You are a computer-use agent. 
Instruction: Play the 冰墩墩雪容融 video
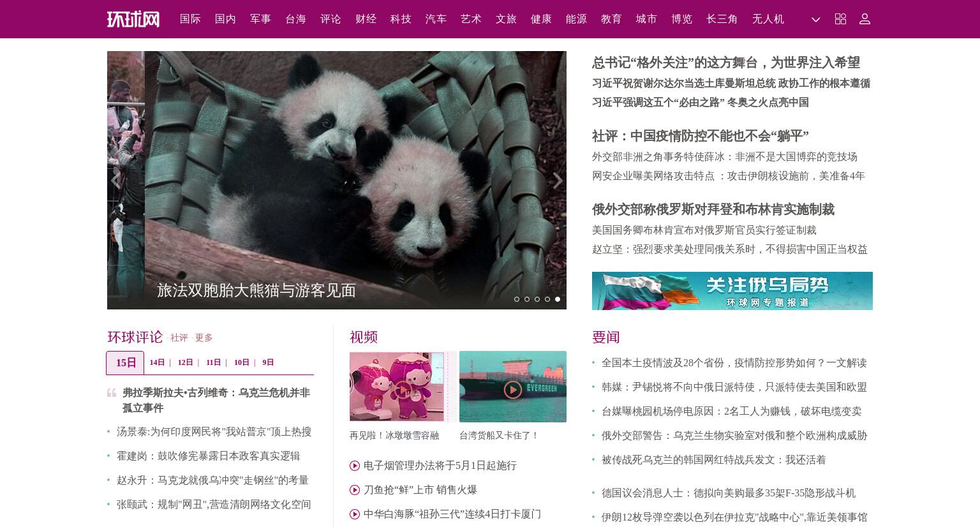tap(402, 390)
